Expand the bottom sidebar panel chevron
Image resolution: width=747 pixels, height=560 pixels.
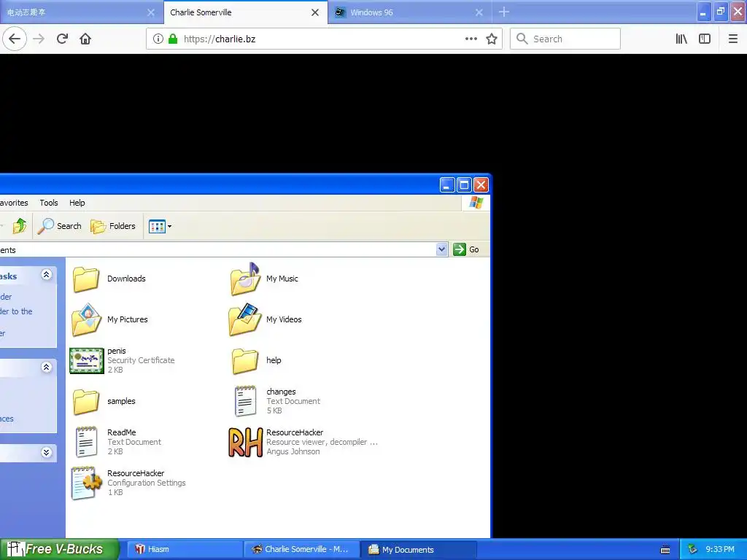point(46,452)
